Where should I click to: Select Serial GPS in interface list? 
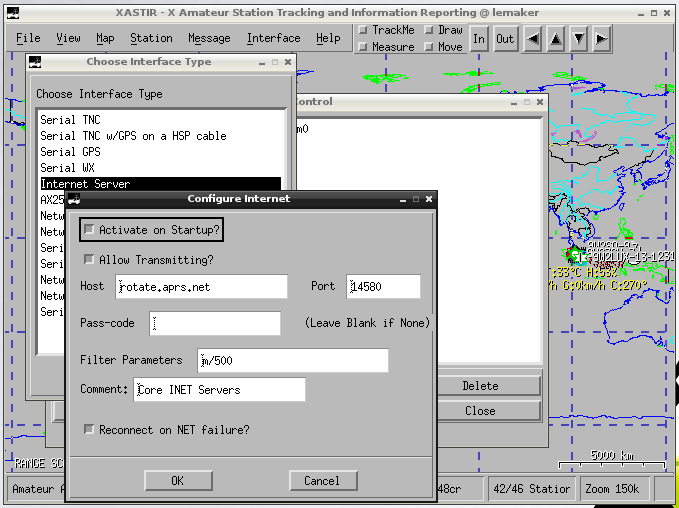160,152
